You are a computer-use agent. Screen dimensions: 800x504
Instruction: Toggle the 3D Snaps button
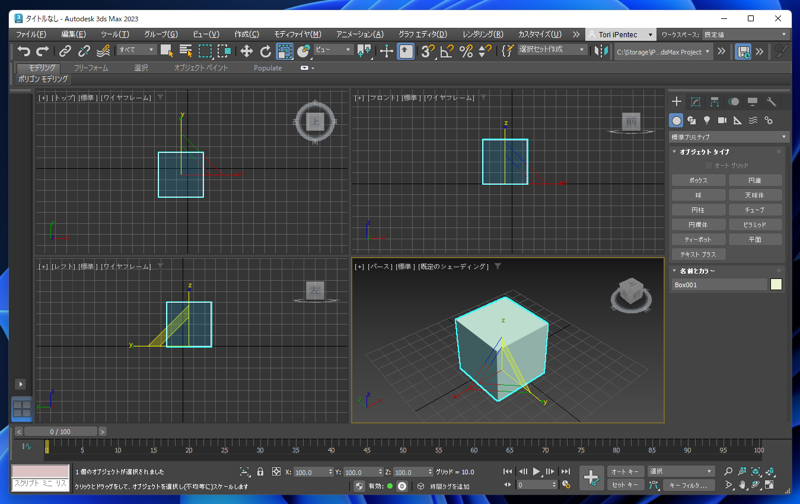point(426,51)
